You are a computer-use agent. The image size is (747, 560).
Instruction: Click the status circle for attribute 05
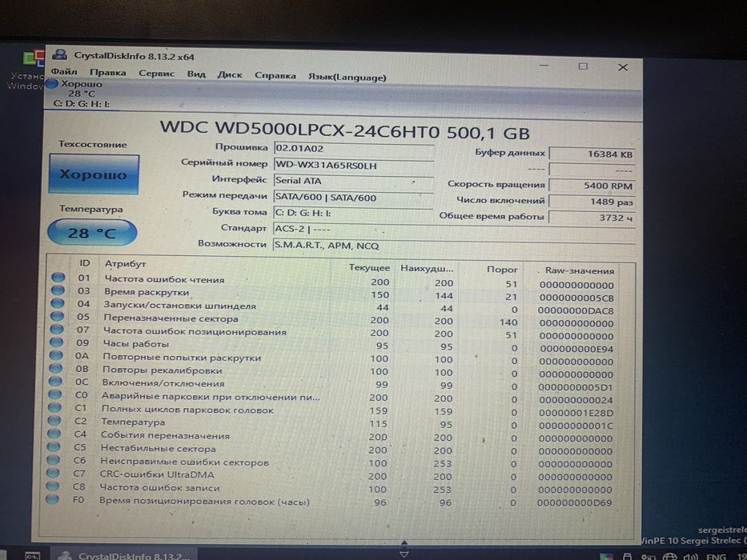[x=57, y=316]
